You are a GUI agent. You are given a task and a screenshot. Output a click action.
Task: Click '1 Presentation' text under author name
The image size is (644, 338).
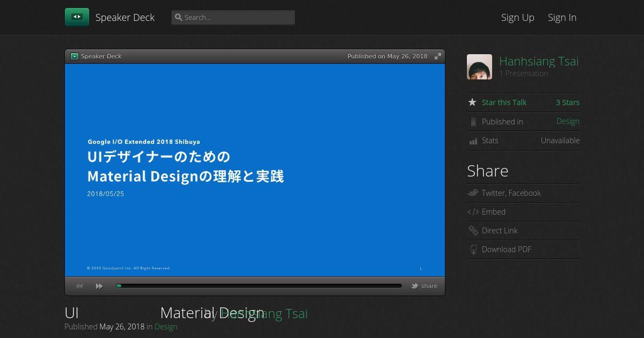pos(524,74)
